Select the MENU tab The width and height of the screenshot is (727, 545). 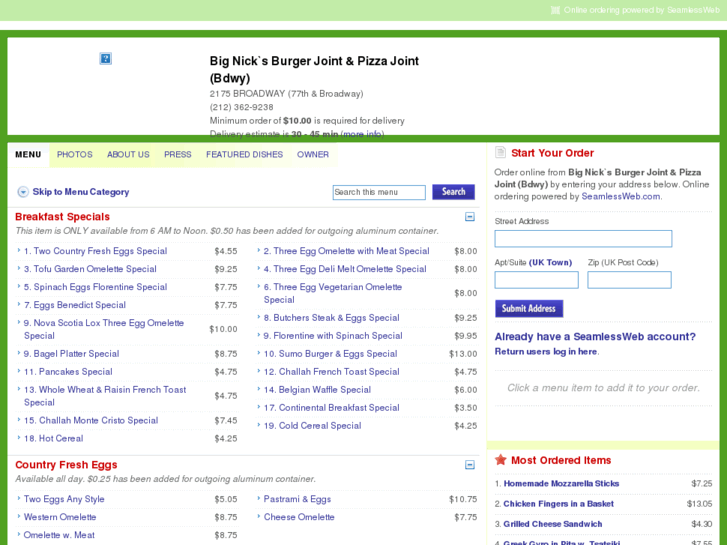[28, 154]
